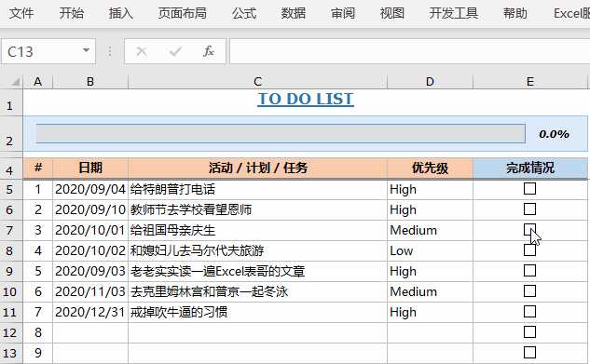590x364 pixels.
Task: Open the 页面布局 ribbon tab
Action: point(182,13)
